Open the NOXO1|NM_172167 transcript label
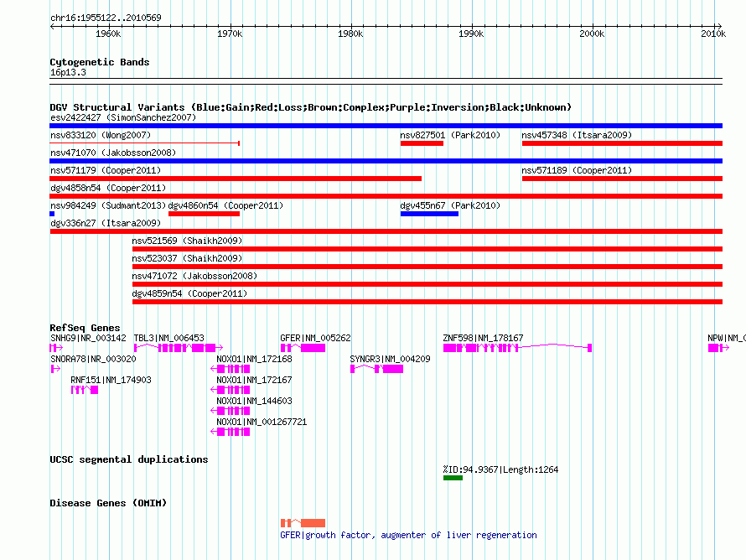 [254, 380]
